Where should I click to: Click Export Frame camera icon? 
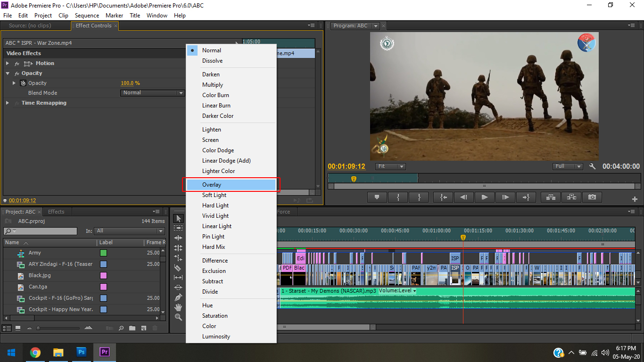(x=592, y=197)
